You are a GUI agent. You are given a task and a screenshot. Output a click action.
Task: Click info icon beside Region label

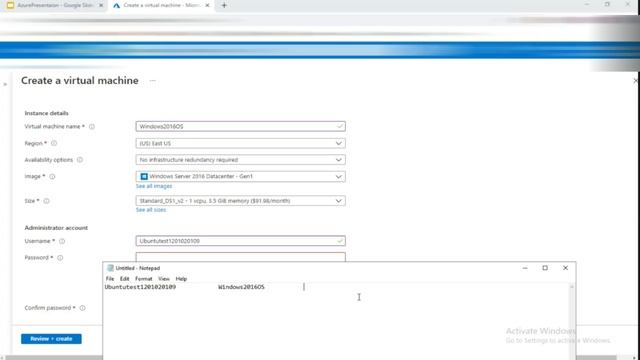tap(54, 143)
